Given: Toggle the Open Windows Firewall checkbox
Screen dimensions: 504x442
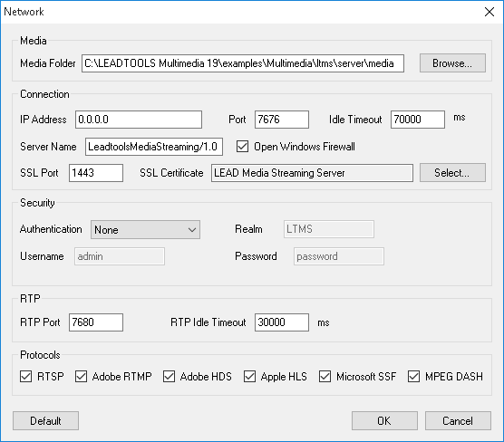Looking at the screenshot, I should [x=242, y=147].
